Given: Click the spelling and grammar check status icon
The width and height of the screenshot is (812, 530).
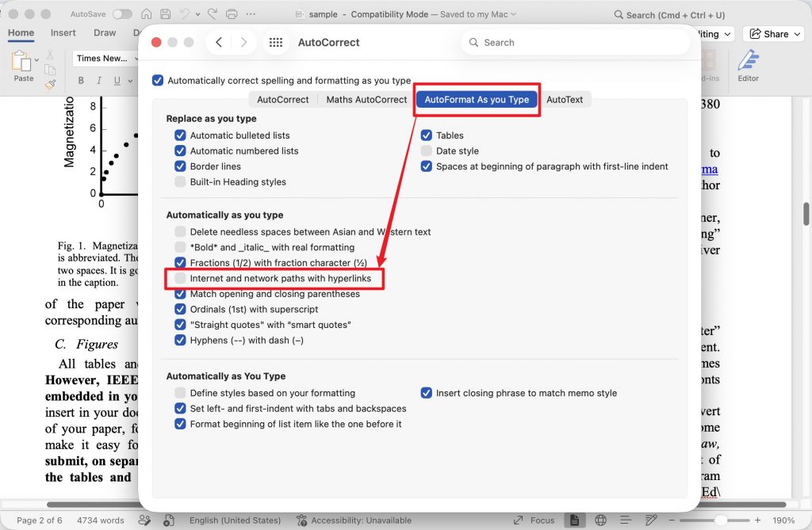Looking at the screenshot, I should point(144,520).
